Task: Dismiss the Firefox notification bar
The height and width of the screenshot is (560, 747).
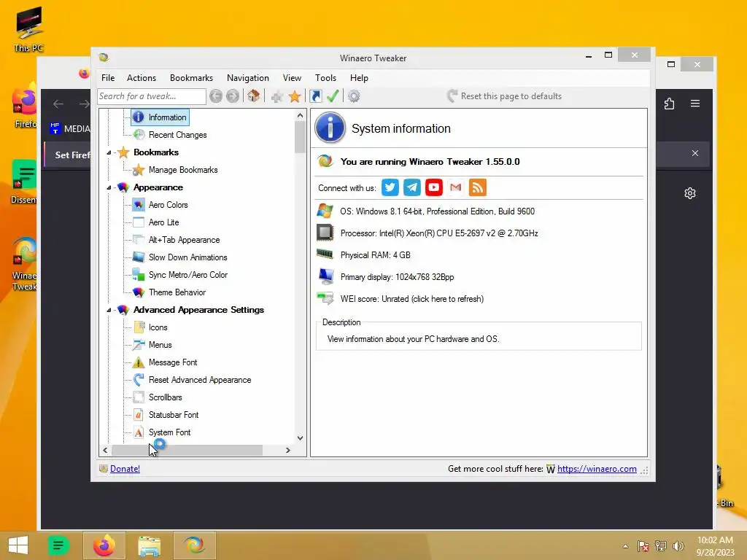Action: 695,153
